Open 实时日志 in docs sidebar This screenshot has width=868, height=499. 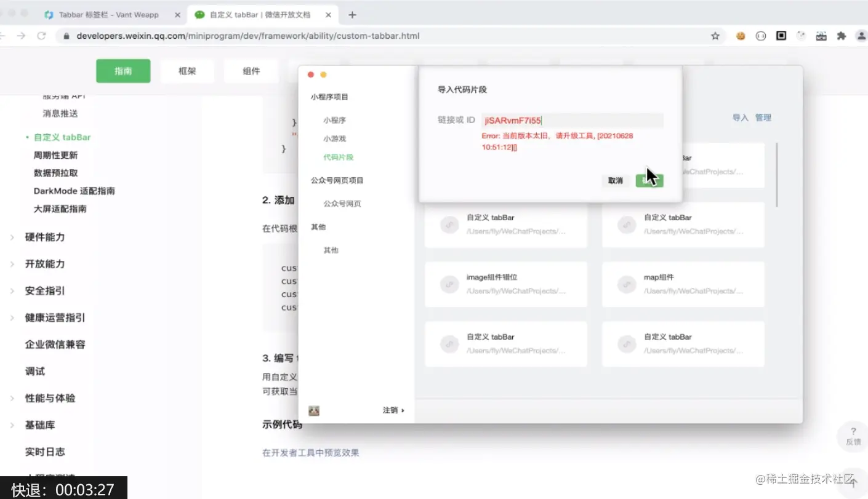pos(44,452)
